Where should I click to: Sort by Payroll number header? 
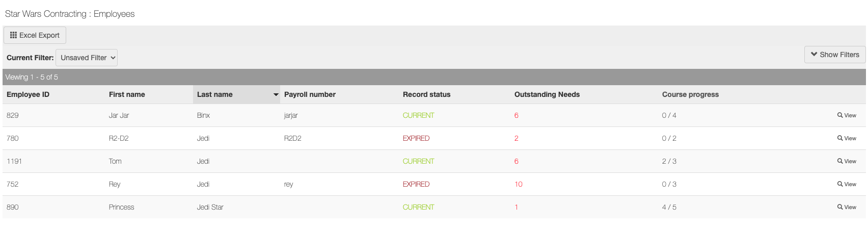[x=310, y=94]
